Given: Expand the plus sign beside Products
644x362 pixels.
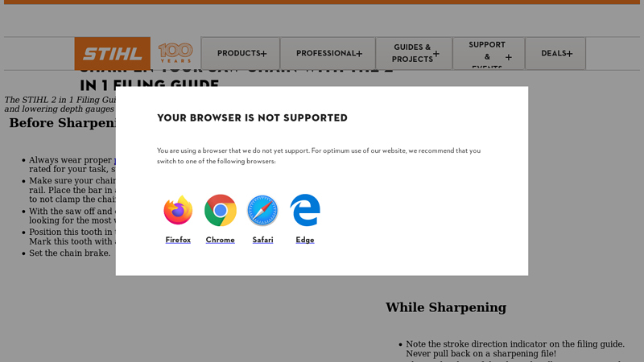Looking at the screenshot, I should [264, 54].
